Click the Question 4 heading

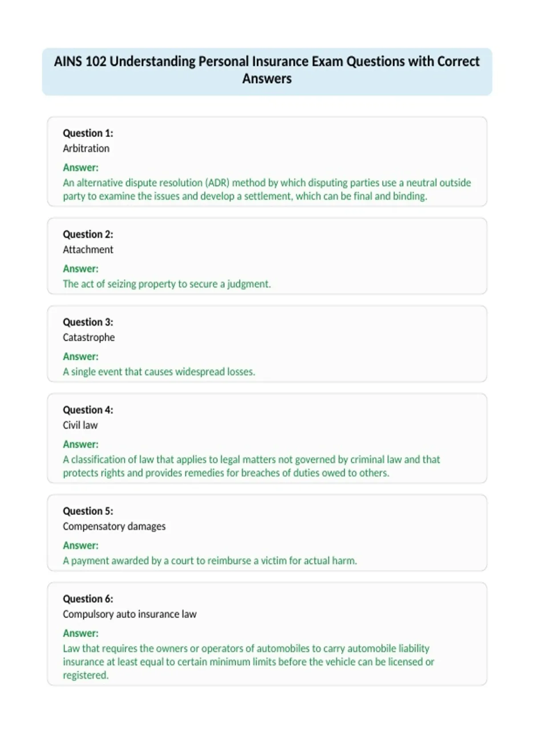click(88, 410)
